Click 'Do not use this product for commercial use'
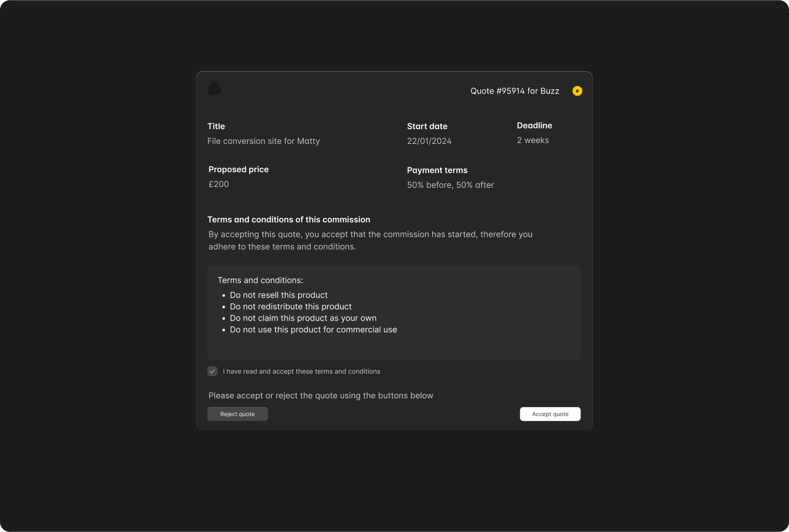The height and width of the screenshot is (532, 789). [x=313, y=330]
